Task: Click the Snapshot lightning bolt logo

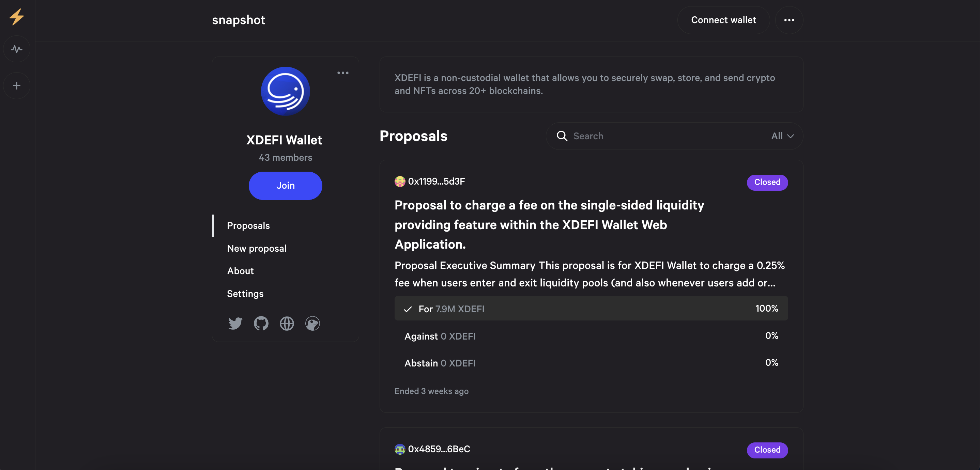Action: 17,17
